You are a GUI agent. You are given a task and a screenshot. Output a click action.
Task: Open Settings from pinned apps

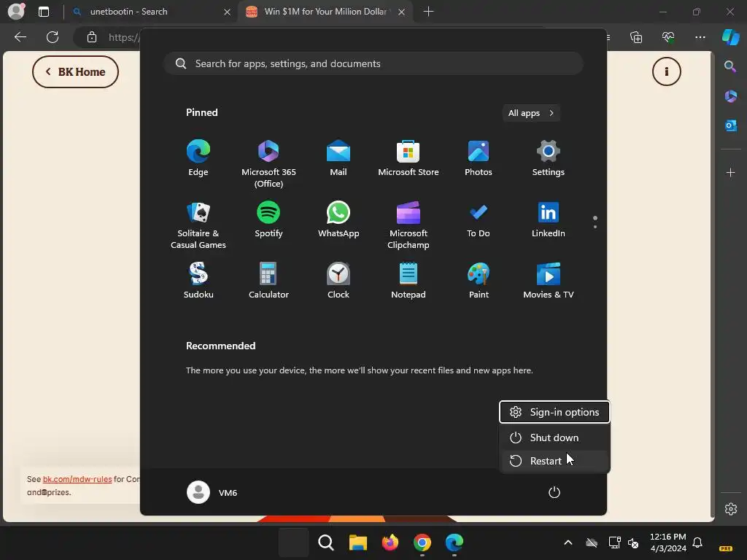coord(549,158)
